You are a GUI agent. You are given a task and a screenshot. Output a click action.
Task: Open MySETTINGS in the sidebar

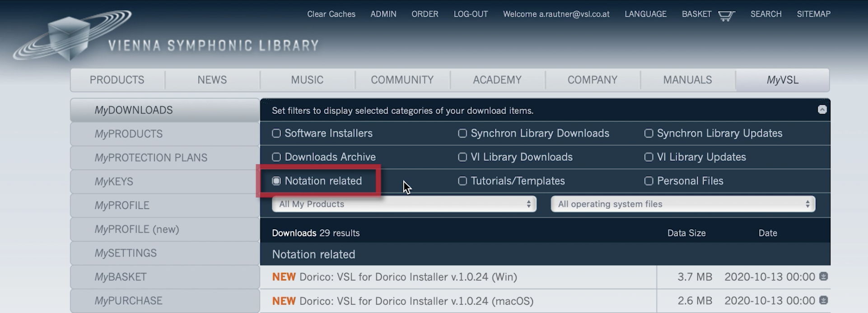pyautogui.click(x=165, y=253)
